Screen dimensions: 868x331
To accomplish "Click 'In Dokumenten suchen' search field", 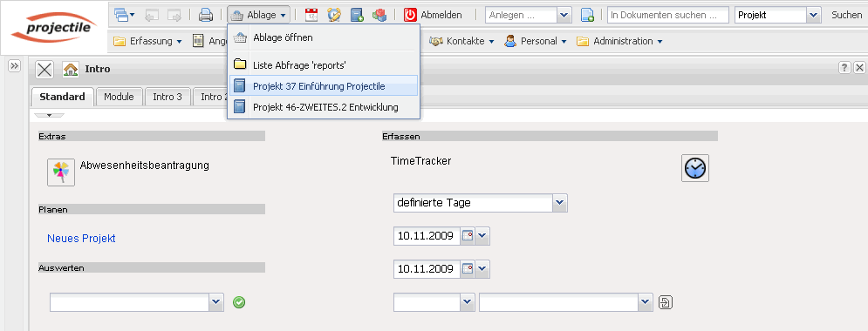I will point(668,15).
